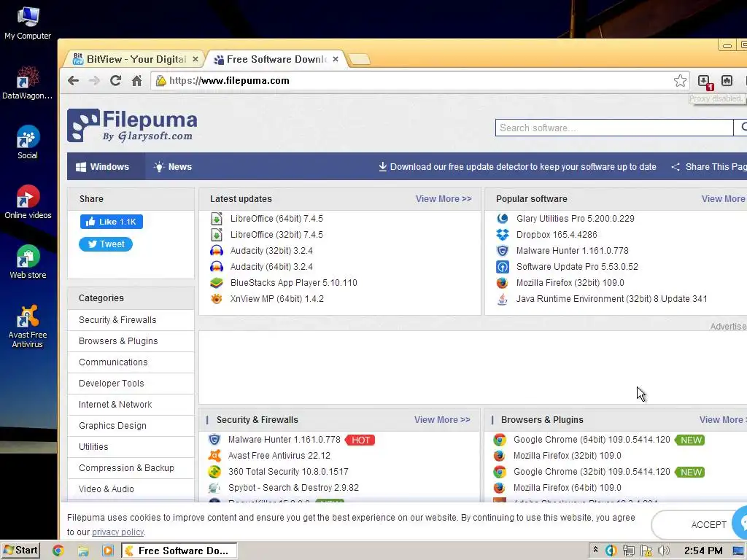
Task: Show hidden tray icons arrow
Action: (x=595, y=551)
